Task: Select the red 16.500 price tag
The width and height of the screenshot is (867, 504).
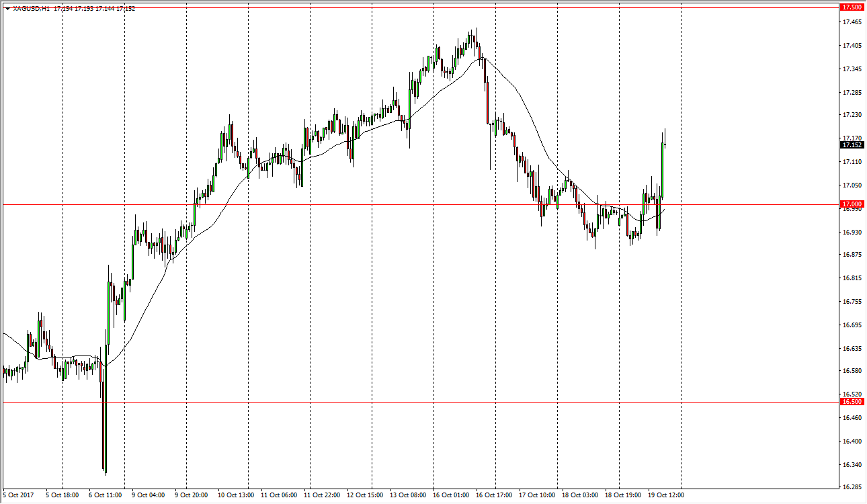Action: (x=852, y=401)
